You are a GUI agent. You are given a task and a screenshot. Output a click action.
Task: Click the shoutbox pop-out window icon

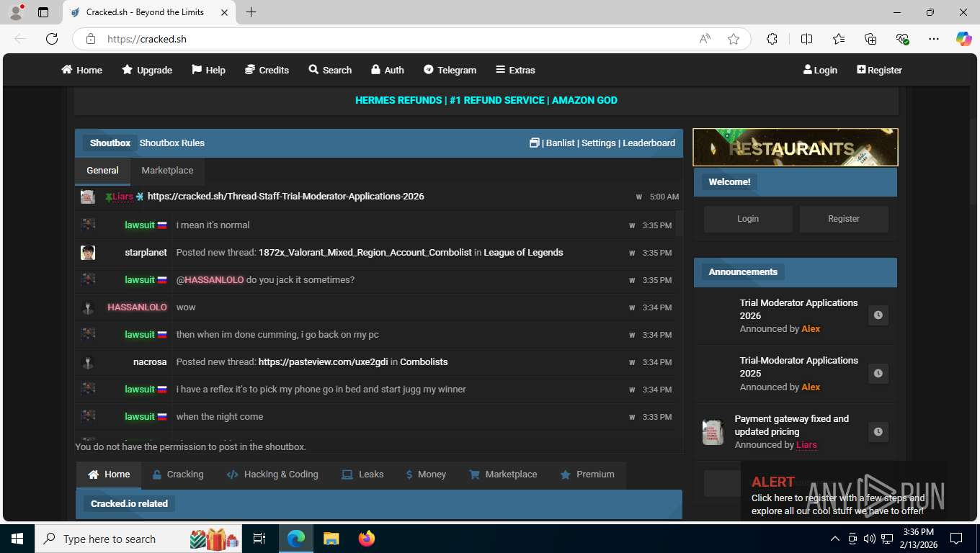click(x=534, y=143)
